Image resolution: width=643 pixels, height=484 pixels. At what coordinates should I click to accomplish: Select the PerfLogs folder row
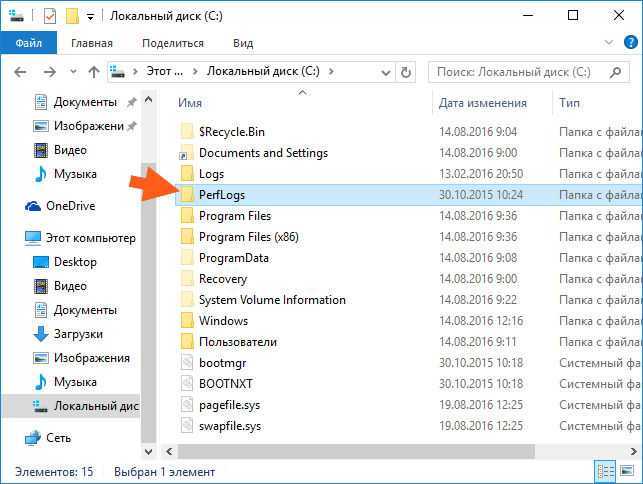tap(409, 195)
